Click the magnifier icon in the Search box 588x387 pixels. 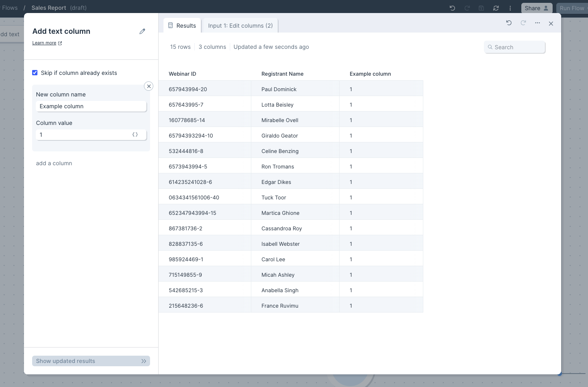(x=490, y=47)
